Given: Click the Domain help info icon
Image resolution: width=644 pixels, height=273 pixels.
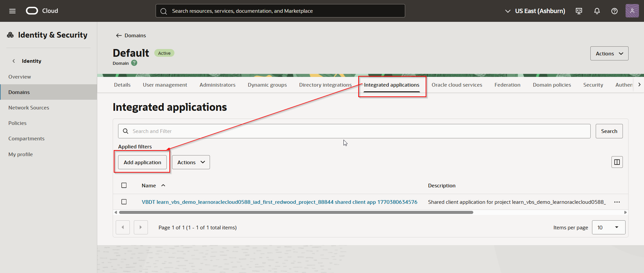Looking at the screenshot, I should pyautogui.click(x=134, y=63).
